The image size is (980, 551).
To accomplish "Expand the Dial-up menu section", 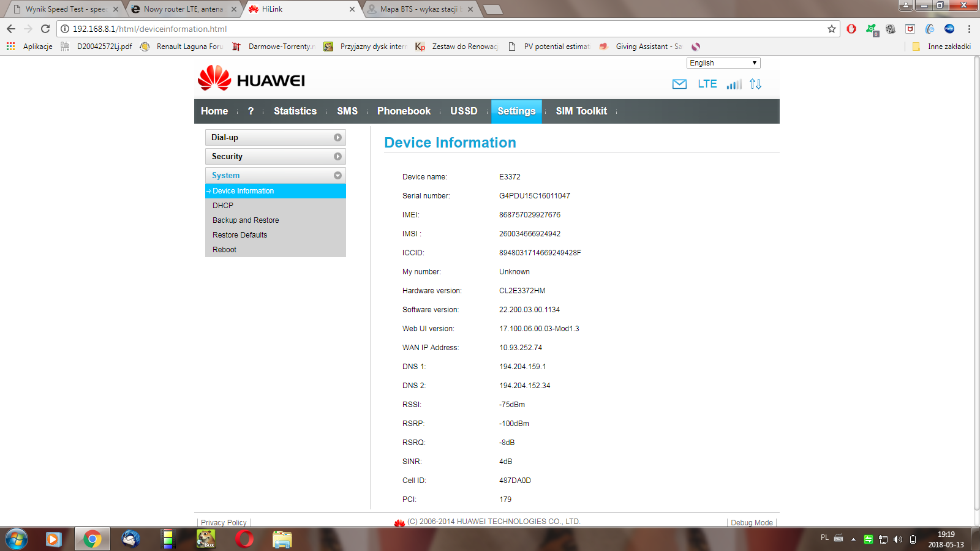I will click(x=276, y=138).
